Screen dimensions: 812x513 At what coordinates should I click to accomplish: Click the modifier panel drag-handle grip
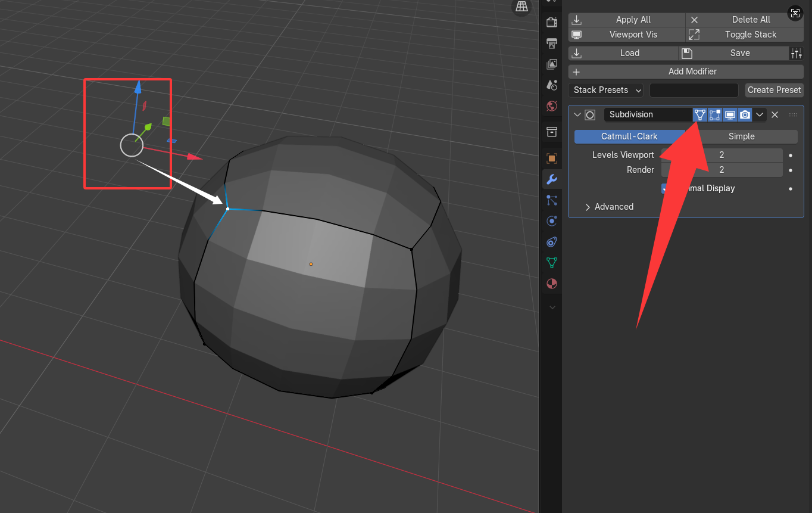pyautogui.click(x=793, y=114)
